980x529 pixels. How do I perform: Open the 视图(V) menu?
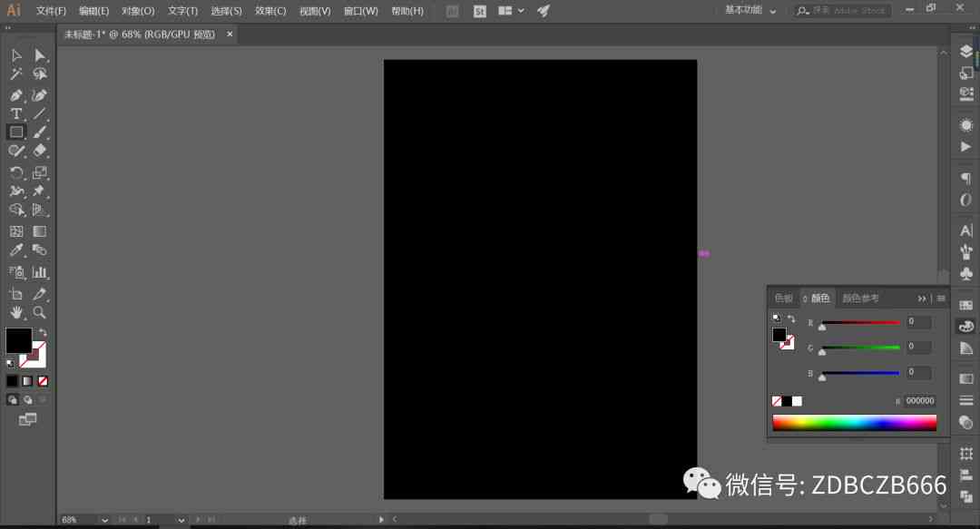[315, 11]
